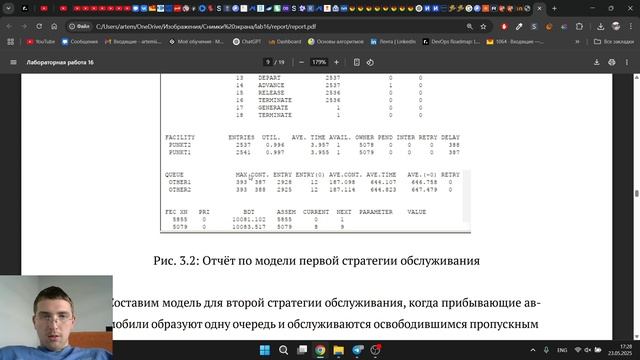The height and width of the screenshot is (360, 640).
Task: Open Windows taskbar search
Action: click(x=283, y=350)
